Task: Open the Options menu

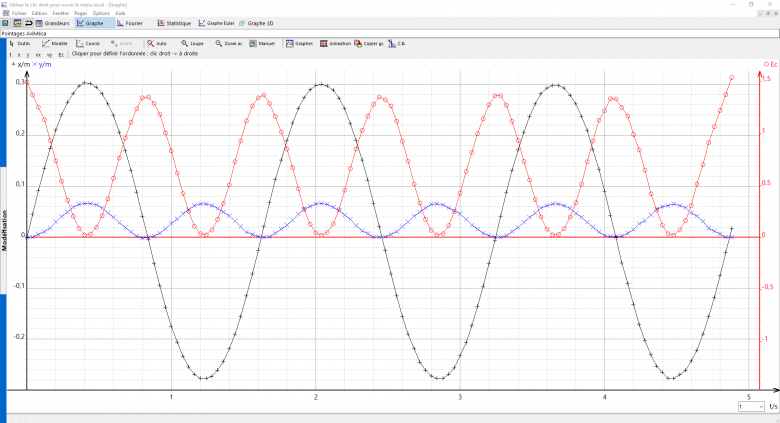Action: 101,13
